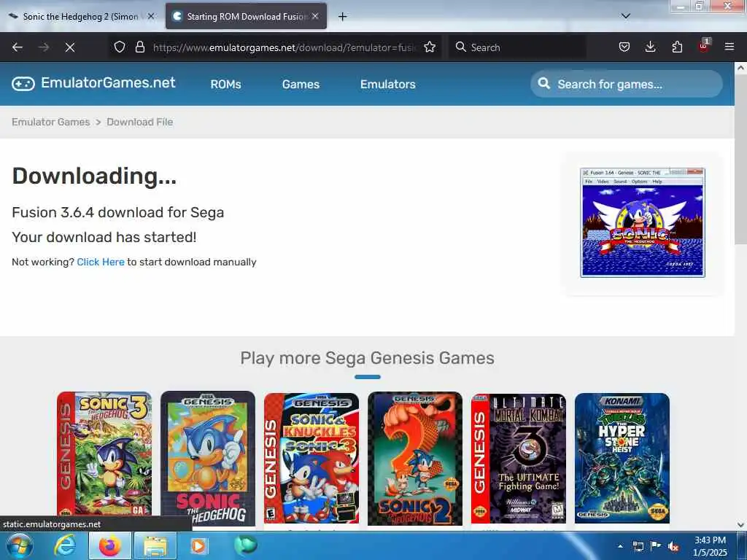The image size is (747, 560).
Task: Go back using the browser back arrow
Action: click(18, 47)
